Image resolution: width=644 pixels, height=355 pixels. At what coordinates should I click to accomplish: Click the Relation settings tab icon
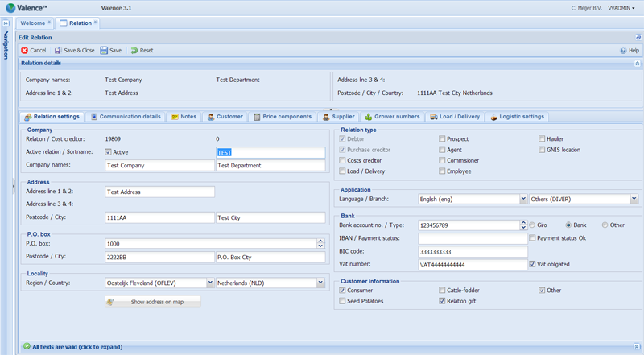(28, 117)
